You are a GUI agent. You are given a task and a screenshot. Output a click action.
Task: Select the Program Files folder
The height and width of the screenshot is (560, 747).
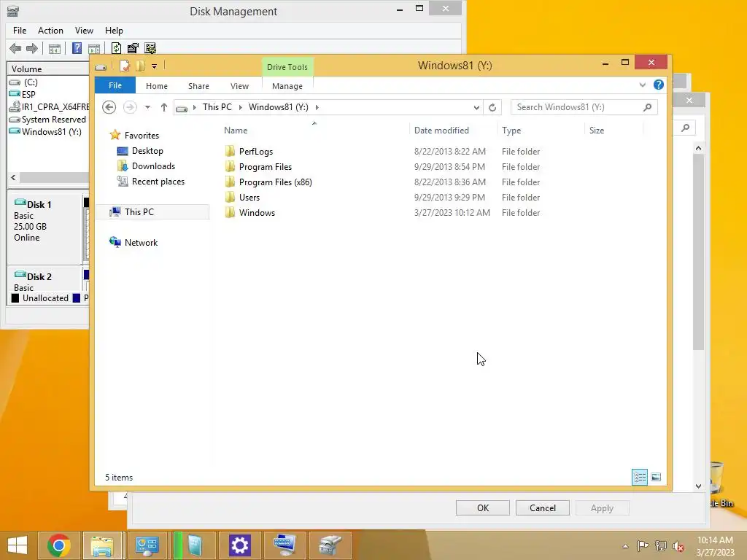(x=266, y=167)
